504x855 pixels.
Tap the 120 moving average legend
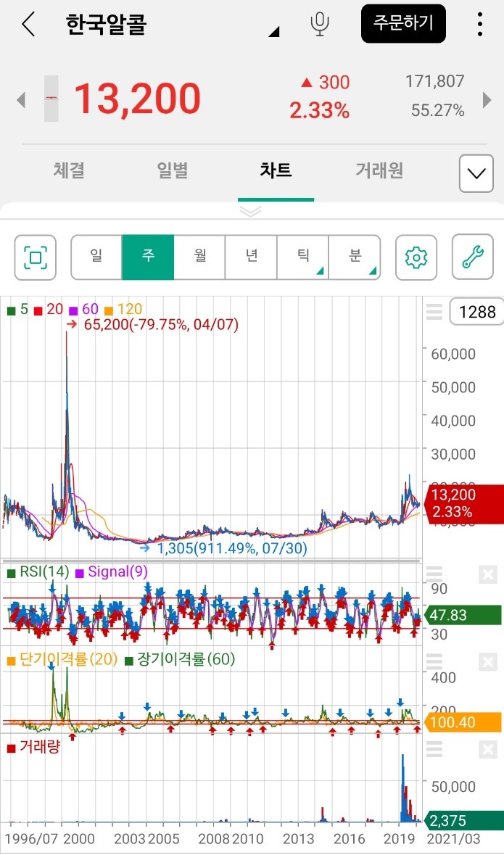tap(123, 309)
